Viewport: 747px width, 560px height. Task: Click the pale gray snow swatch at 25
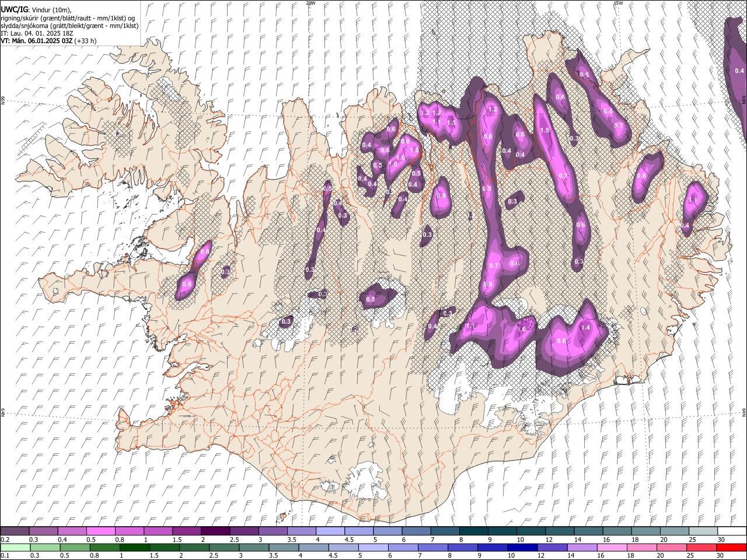tap(702, 531)
